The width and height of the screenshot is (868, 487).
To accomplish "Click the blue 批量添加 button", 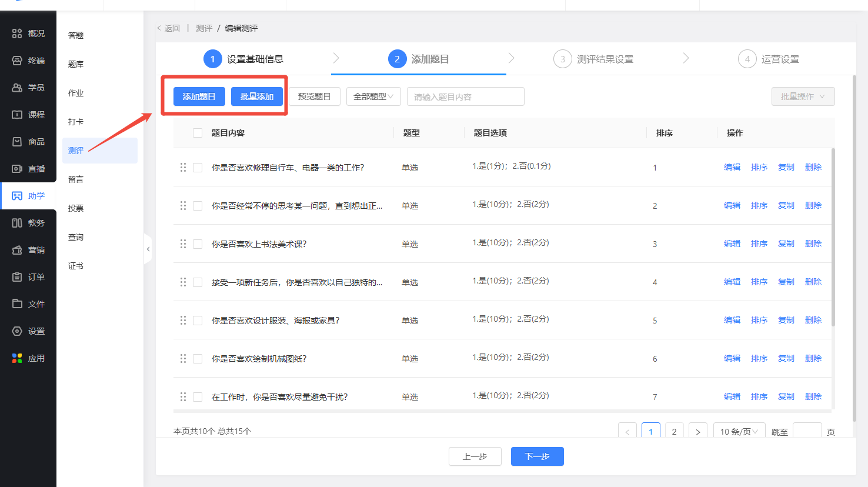I will (x=257, y=96).
